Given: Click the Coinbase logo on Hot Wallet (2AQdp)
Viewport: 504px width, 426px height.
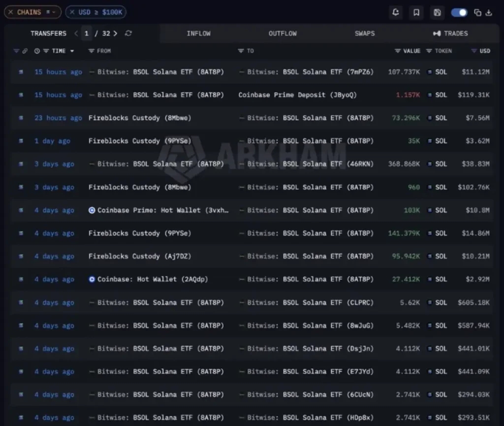Looking at the screenshot, I should (92, 279).
